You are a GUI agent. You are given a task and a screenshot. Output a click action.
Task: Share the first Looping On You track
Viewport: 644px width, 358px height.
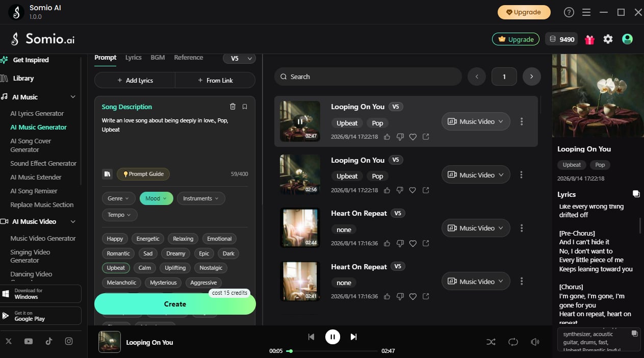pos(426,137)
